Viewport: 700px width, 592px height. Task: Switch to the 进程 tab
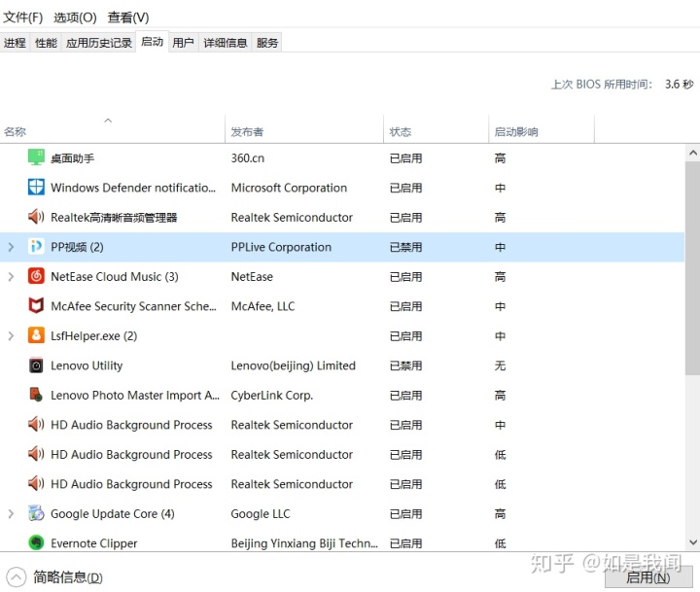15,43
